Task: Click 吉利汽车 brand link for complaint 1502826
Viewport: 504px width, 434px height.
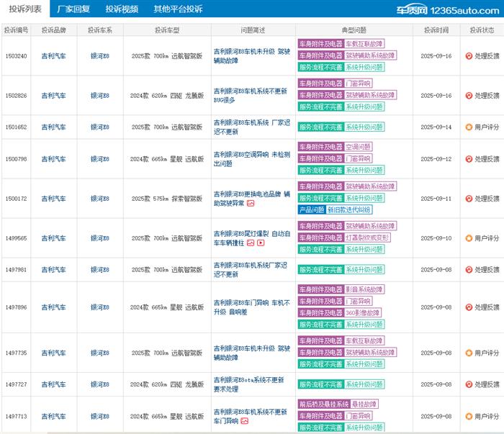Action: pos(54,95)
